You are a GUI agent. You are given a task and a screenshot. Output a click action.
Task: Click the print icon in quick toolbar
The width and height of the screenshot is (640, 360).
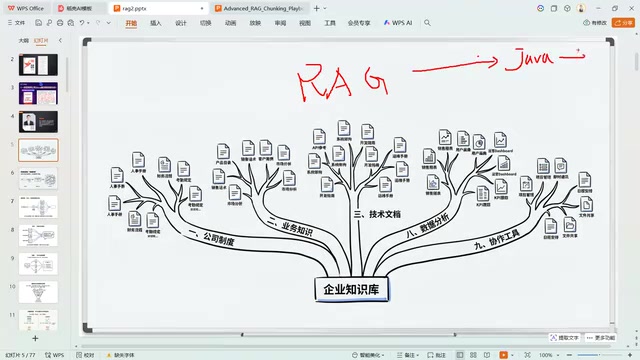[60, 23]
